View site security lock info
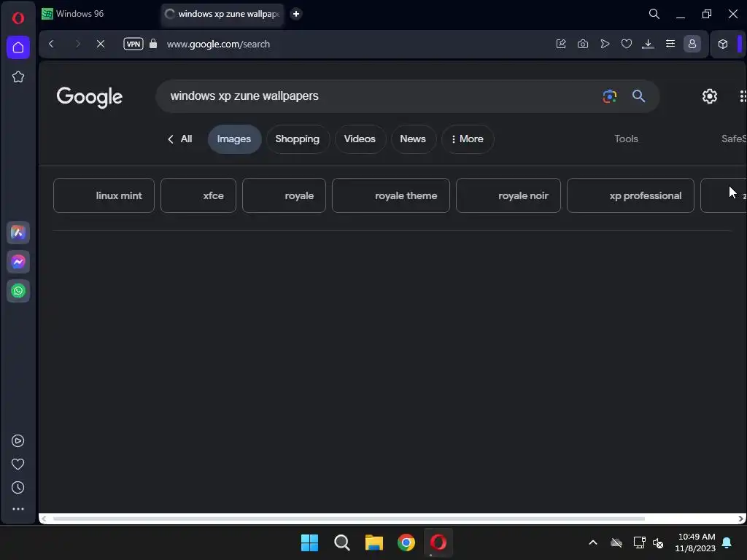Image resolution: width=747 pixels, height=560 pixels. click(153, 44)
